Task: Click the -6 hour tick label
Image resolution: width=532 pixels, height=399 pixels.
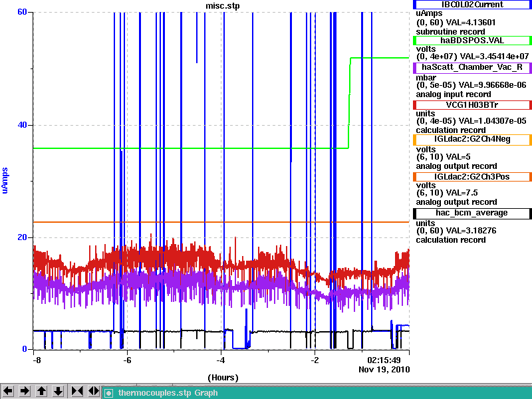Action: (x=127, y=360)
